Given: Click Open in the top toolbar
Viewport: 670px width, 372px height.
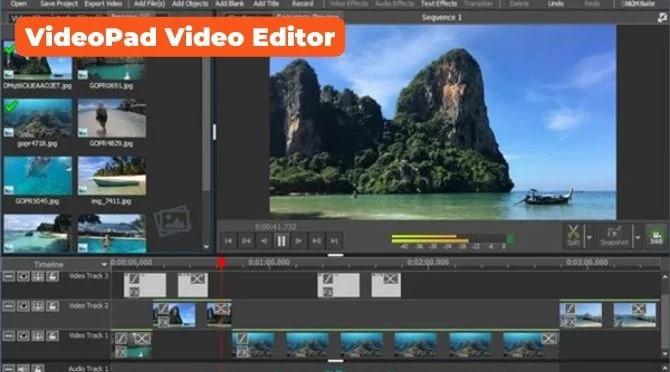Looking at the screenshot, I should click(x=18, y=3).
